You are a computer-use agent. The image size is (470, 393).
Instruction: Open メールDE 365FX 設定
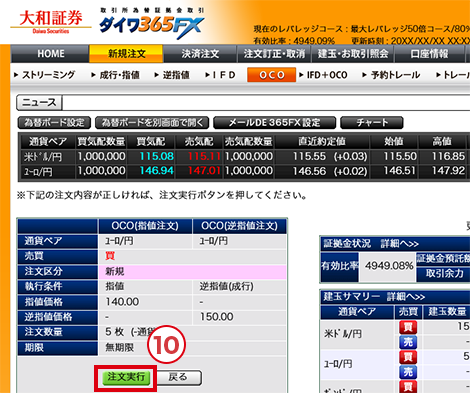(274, 123)
